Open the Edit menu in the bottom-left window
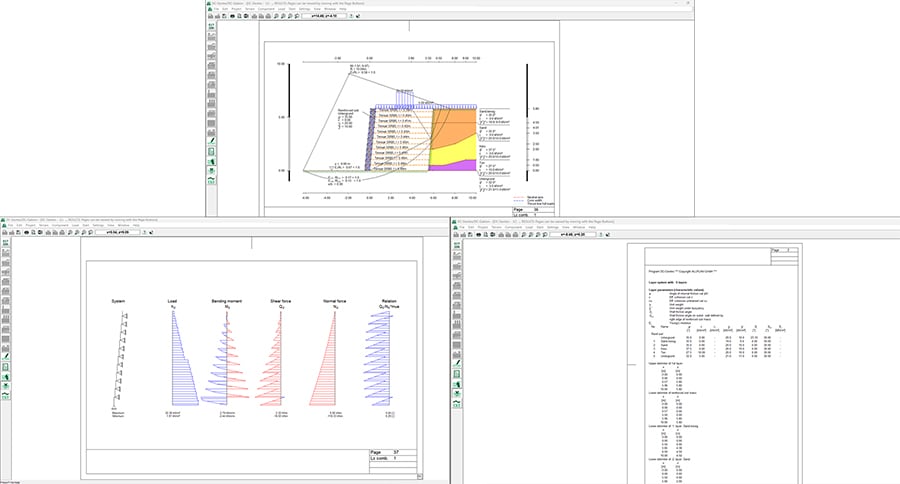This screenshot has width=900, height=484. point(19,225)
